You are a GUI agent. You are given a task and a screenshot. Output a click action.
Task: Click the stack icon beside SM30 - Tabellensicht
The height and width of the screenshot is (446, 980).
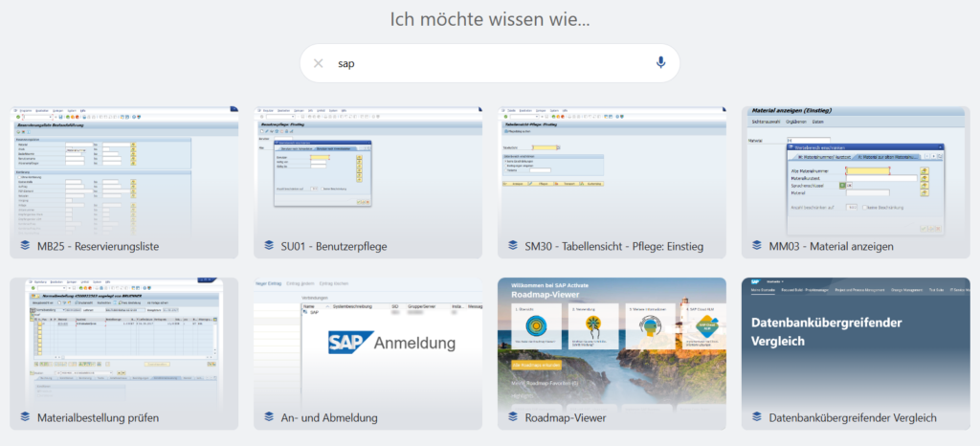tap(513, 246)
